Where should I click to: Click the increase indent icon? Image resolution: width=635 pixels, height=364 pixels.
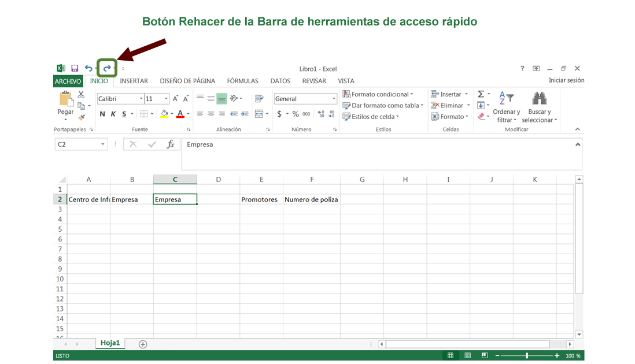point(245,114)
